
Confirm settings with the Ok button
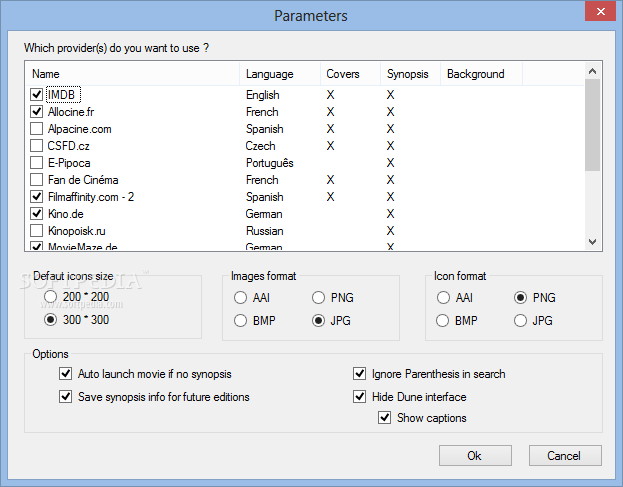tap(475, 455)
